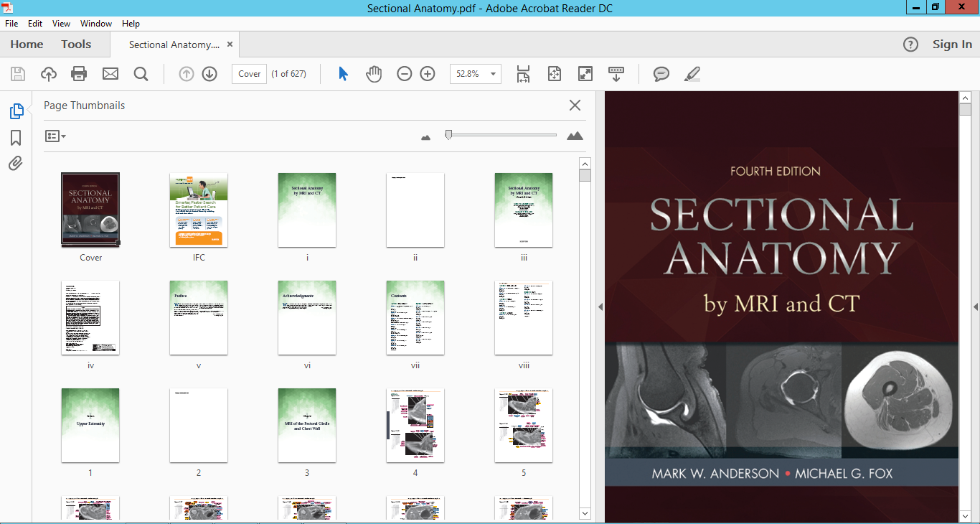Screen dimensions: 980x524
Task: Reduce thumbnail size with the small mountain icon
Action: coord(425,136)
